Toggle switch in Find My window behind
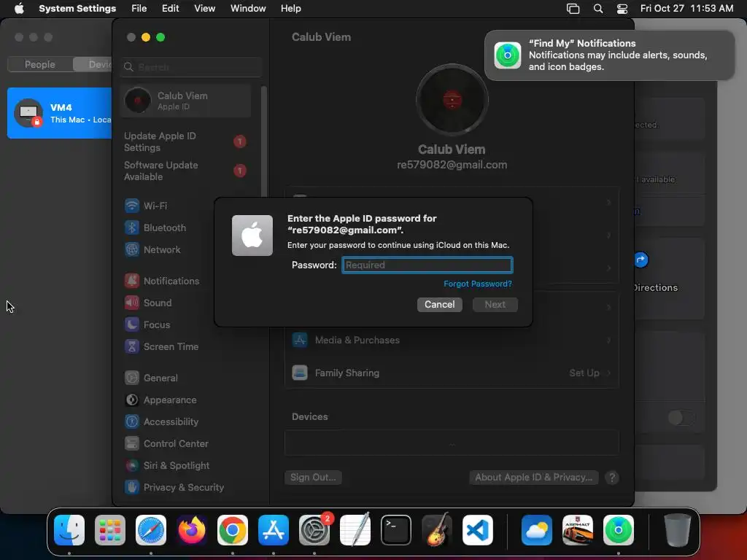This screenshot has width=747, height=560. [681, 418]
